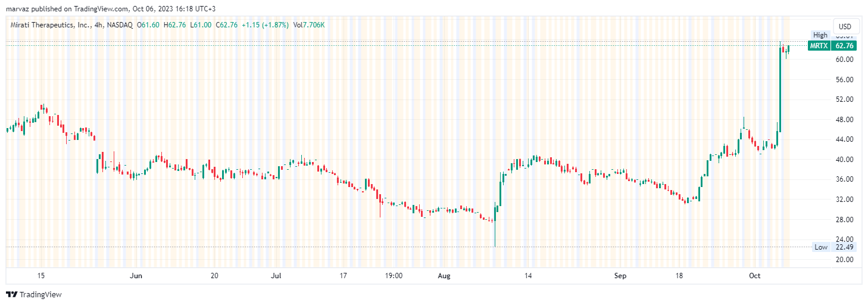The image size is (868, 305).
Task: Click the 20 date label on time axis
Action: [x=214, y=276]
